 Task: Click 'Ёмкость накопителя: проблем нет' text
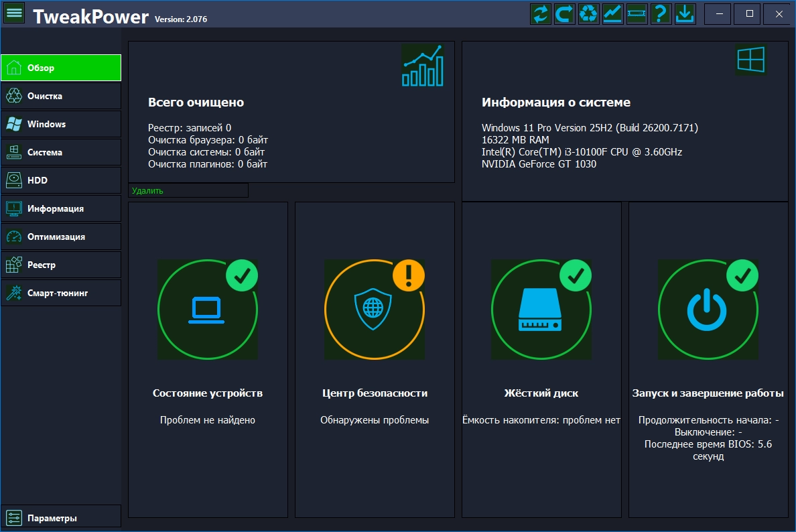541,420
